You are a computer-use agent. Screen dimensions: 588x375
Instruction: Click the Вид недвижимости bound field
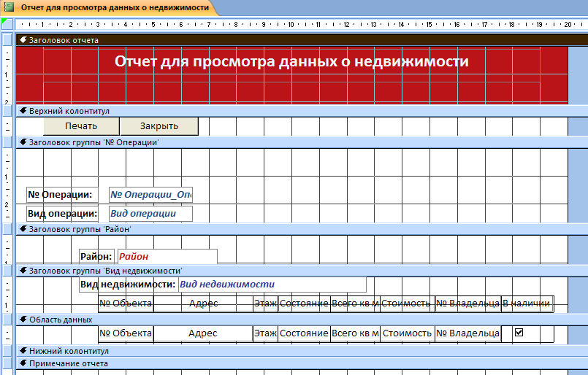[x=272, y=285]
